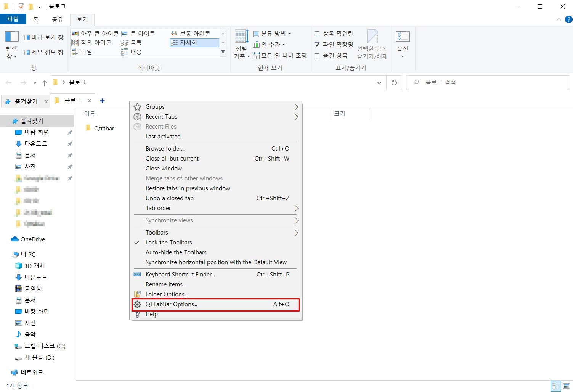The width and height of the screenshot is (573, 392).
Task: Toggle Lock the Toolbars option
Action: [x=216, y=243]
